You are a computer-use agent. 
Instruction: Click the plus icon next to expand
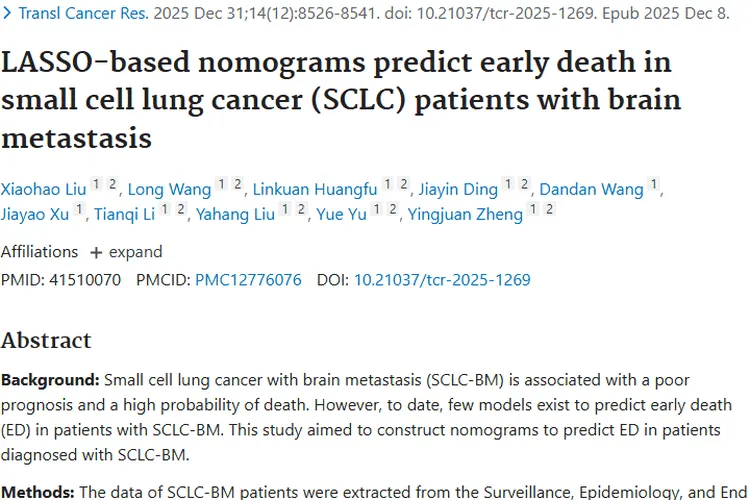(x=96, y=252)
